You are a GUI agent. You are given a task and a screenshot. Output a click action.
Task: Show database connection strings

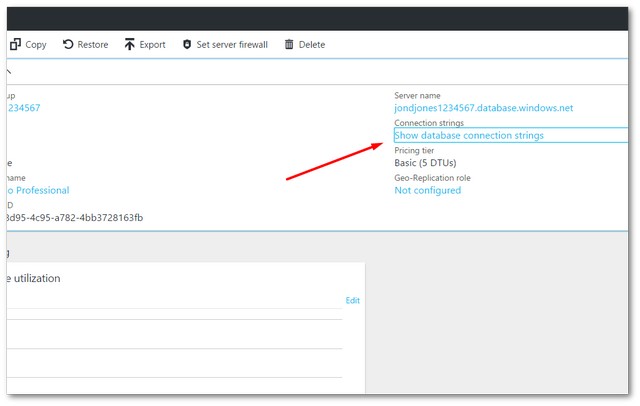coord(469,135)
